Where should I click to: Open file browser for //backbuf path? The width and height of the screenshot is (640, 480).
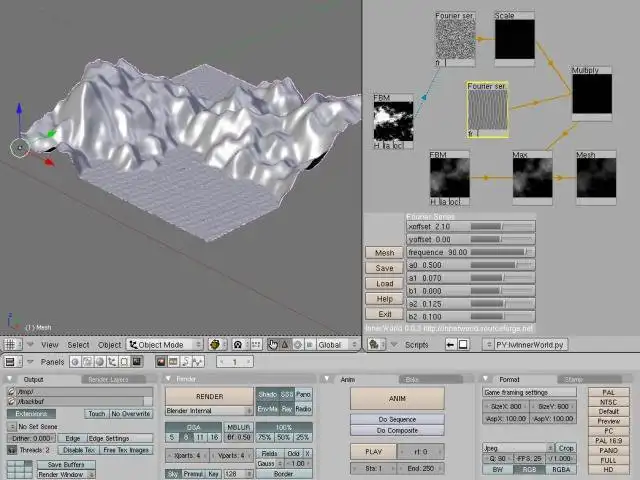click(x=11, y=402)
